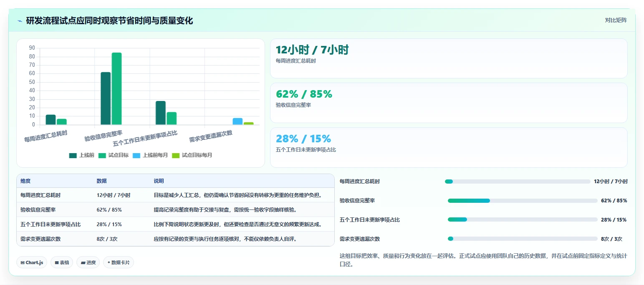Click the lightning icon beside the title

tap(20, 21)
